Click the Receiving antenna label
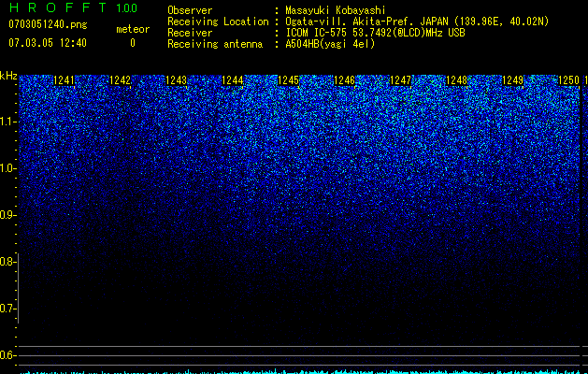This screenshot has height=374, width=588. (215, 44)
